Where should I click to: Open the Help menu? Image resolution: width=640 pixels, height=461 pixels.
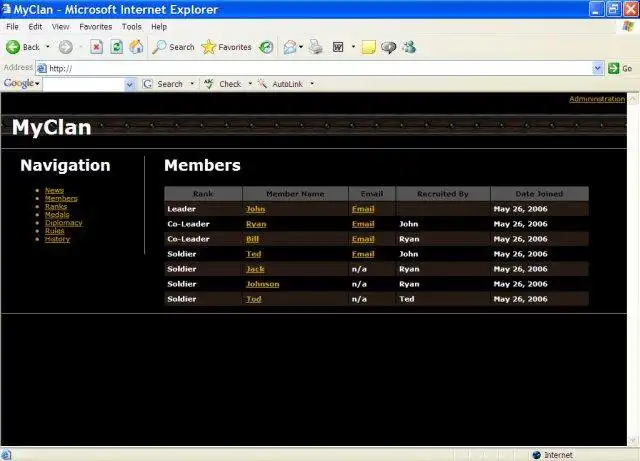(x=159, y=27)
